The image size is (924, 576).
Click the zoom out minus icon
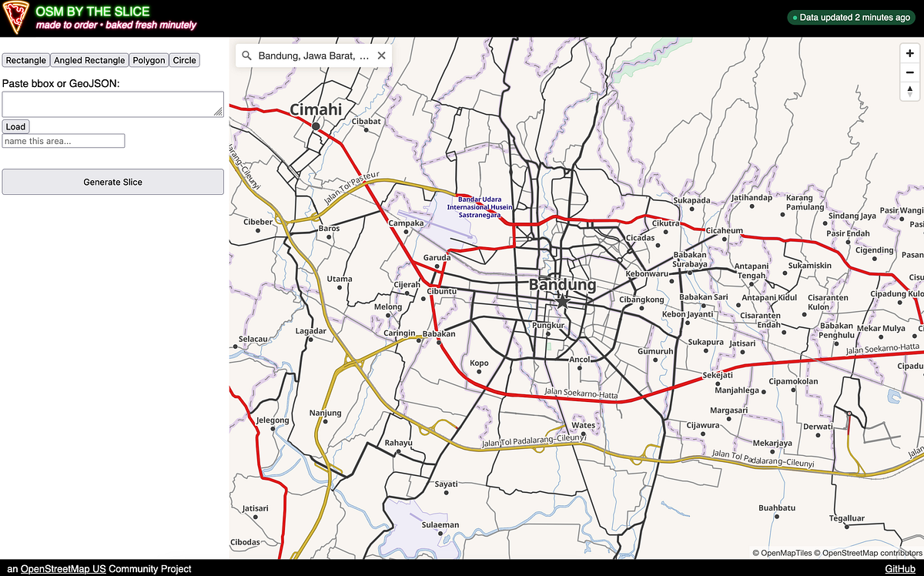tap(909, 72)
